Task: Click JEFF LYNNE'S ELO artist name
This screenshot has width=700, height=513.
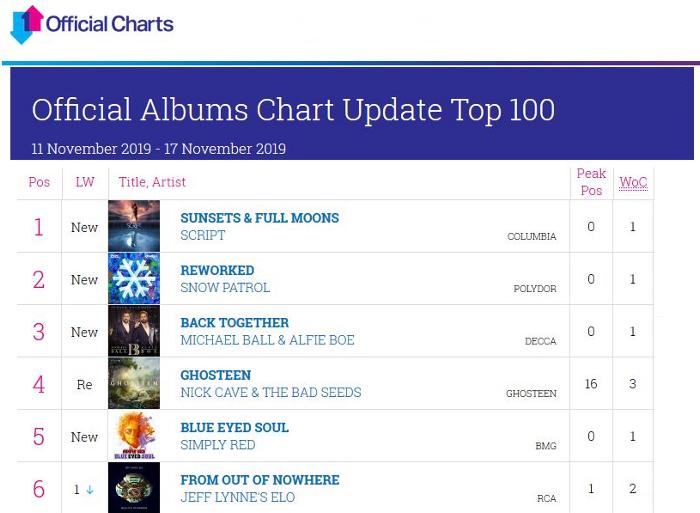Action: pos(237,497)
